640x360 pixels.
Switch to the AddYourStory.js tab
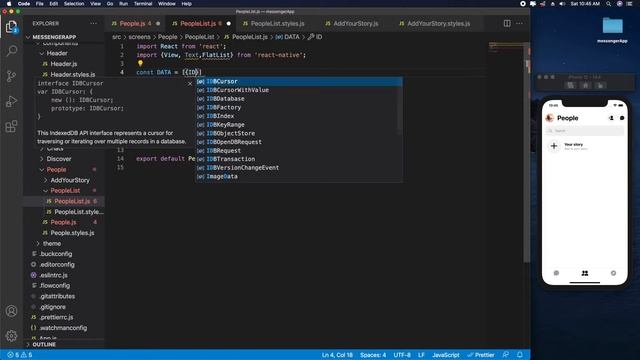[356, 24]
